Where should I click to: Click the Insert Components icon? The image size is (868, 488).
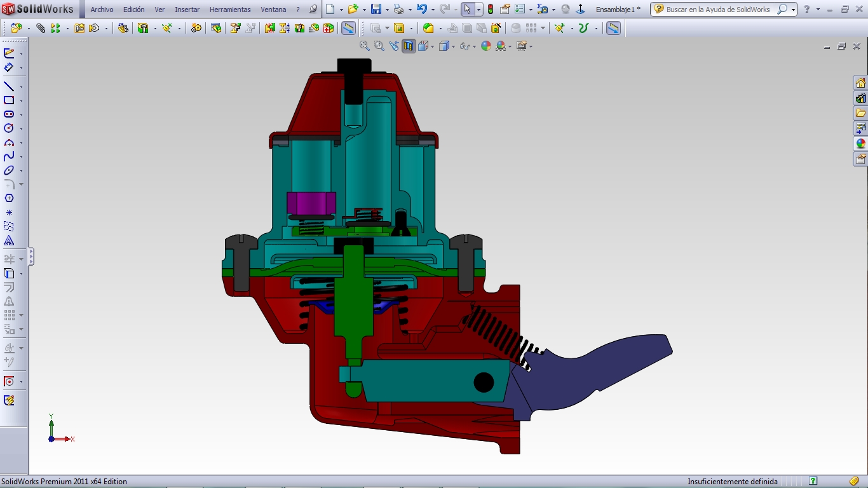[16, 29]
